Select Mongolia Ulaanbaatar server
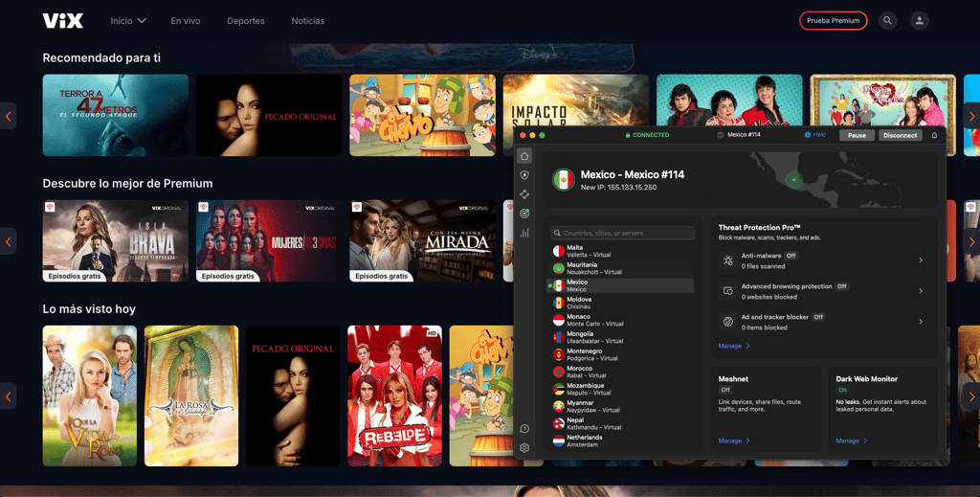Image resolution: width=980 pixels, height=497 pixels. pos(622,338)
